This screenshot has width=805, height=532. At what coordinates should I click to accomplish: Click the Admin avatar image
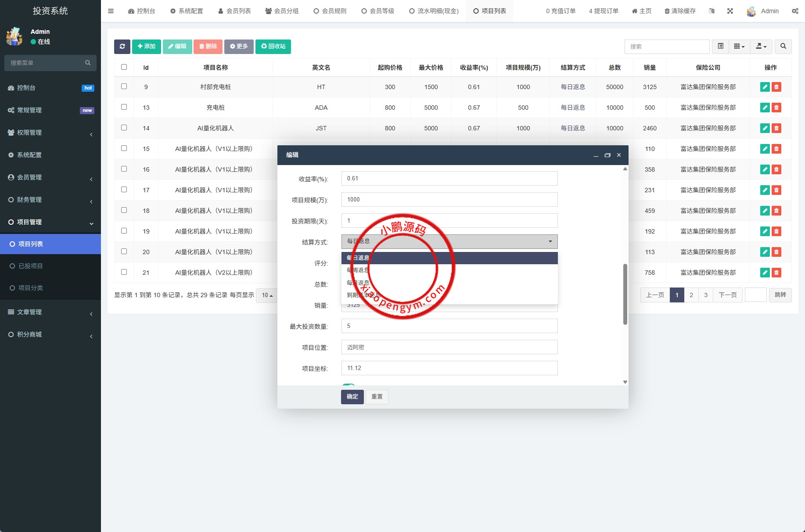click(x=751, y=11)
